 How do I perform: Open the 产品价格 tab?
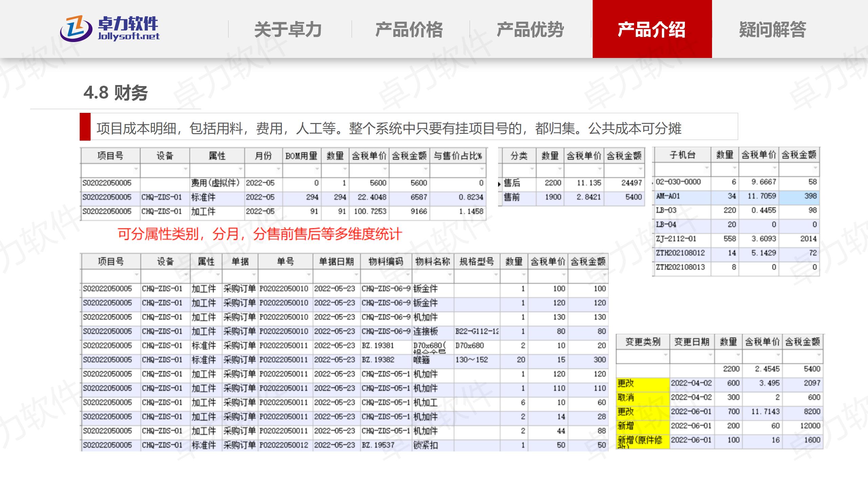point(409,29)
